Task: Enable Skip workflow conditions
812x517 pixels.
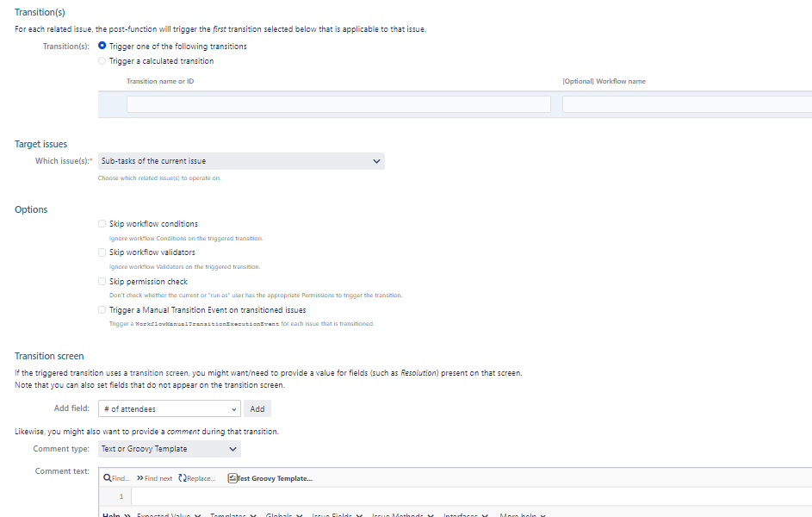Action: tap(102, 224)
